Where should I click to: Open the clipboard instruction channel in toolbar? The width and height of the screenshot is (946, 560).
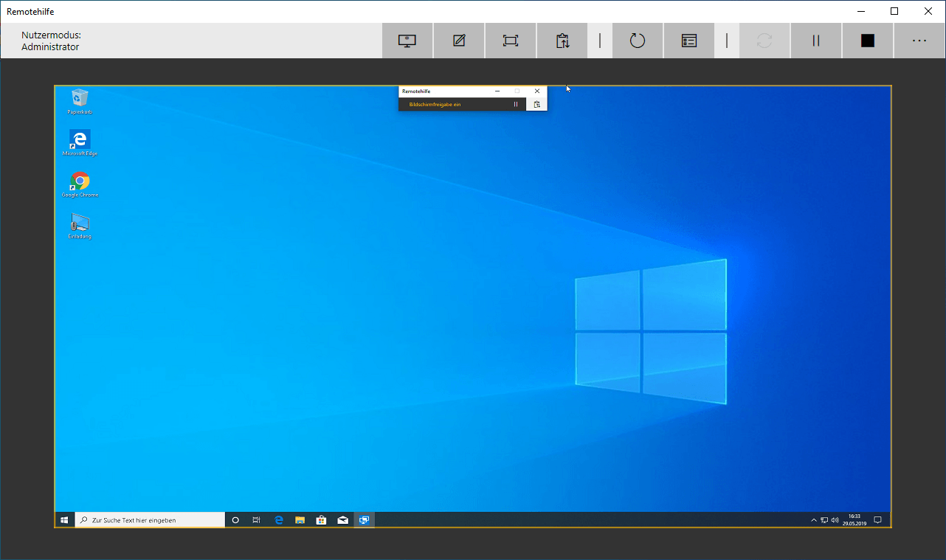click(562, 41)
